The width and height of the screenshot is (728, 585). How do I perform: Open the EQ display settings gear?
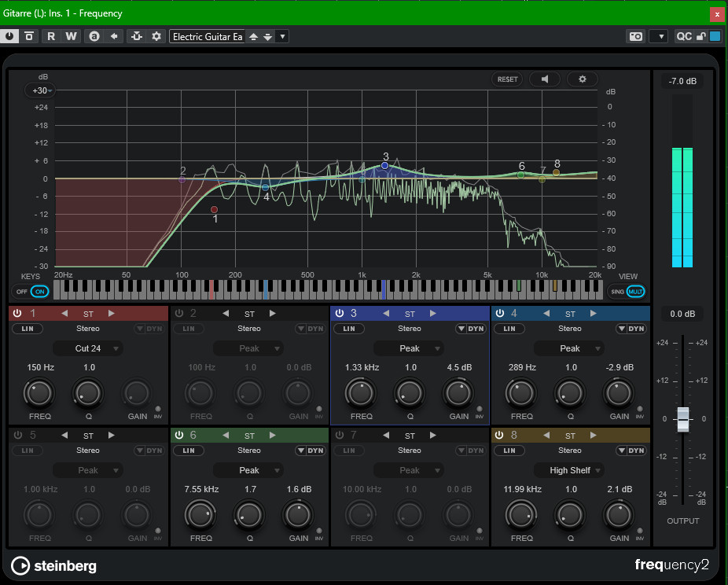(x=583, y=79)
